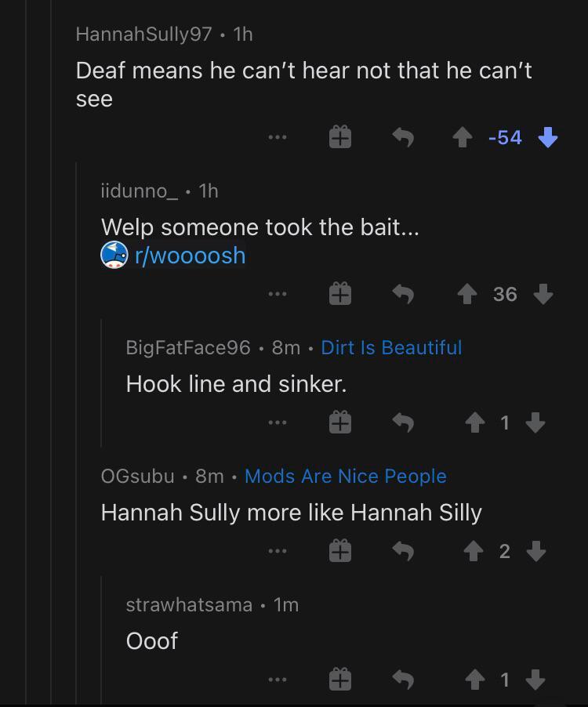Upvote the "Hook line and sinker" comment
The width and height of the screenshot is (588, 707).
(474, 422)
